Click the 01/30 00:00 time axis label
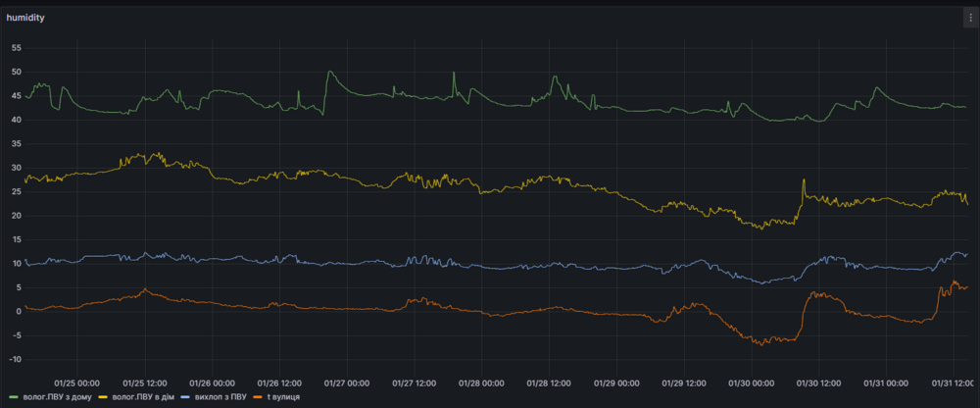Viewport: 980px width, 408px height. click(752, 382)
